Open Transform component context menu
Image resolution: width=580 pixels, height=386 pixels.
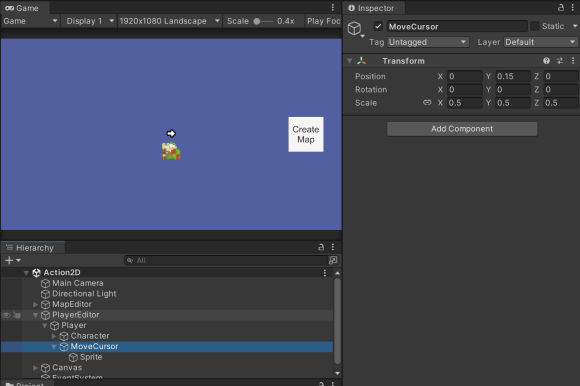573,61
